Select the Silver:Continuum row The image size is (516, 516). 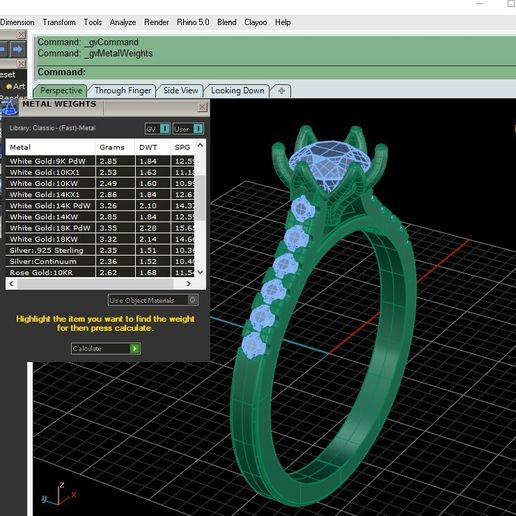pos(100,262)
